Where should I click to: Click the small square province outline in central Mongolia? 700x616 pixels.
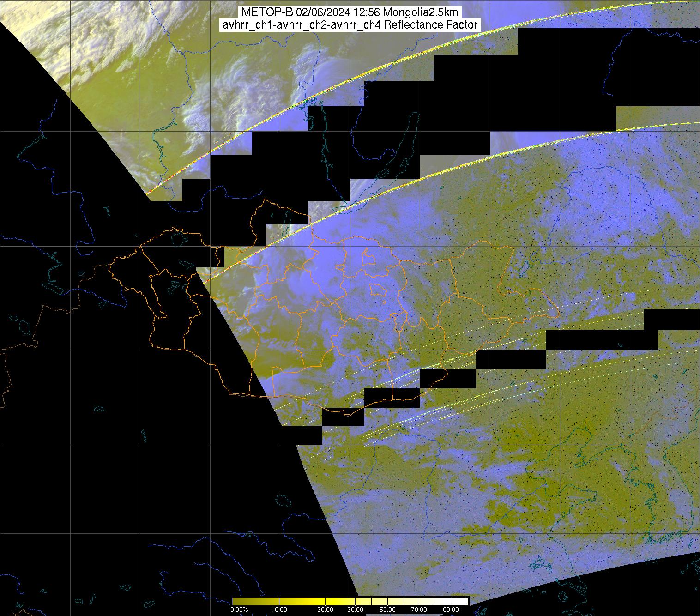379,290
